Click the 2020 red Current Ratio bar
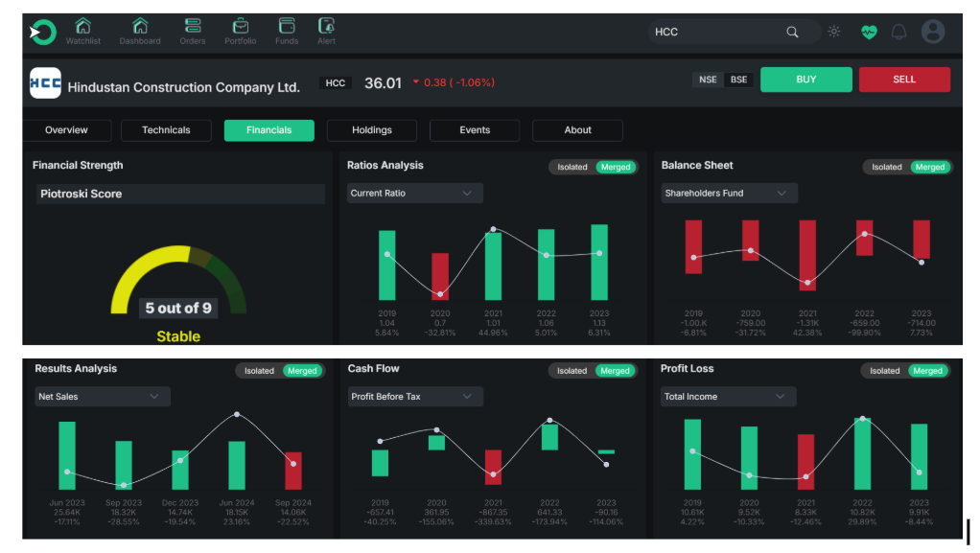The image size is (980, 553). 440,276
